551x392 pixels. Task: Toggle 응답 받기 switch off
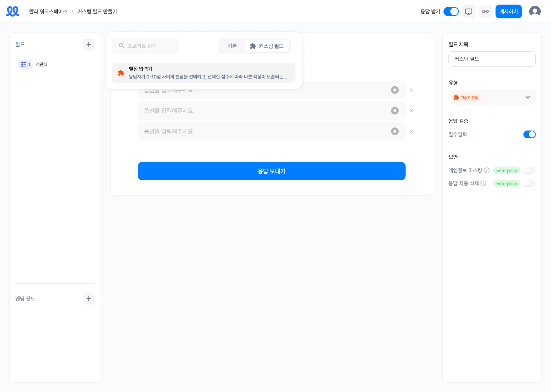[x=451, y=11]
